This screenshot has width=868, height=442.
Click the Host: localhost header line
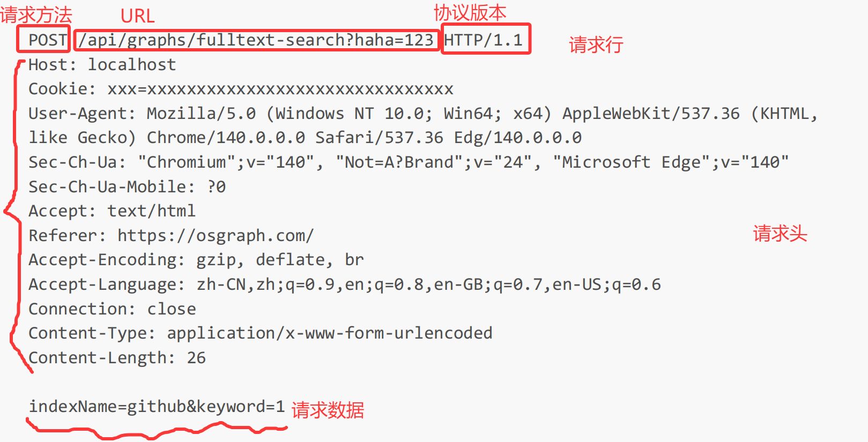(102, 65)
